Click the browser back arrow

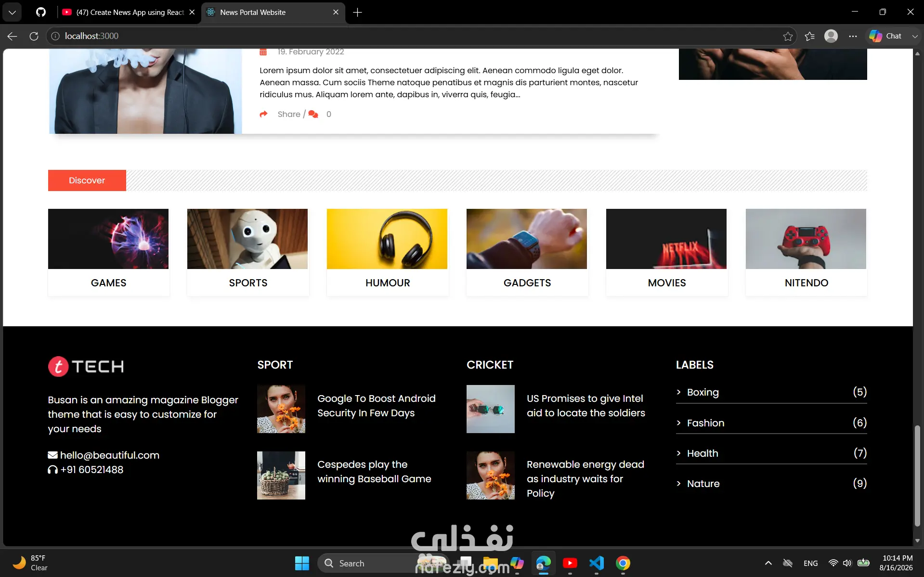pyautogui.click(x=12, y=36)
